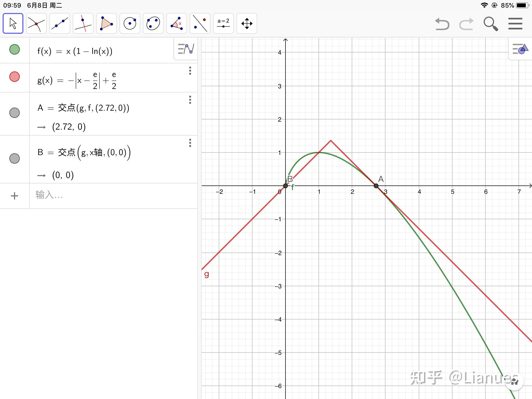Select the Perpendicular line tool
532x399 pixels.
point(83,23)
